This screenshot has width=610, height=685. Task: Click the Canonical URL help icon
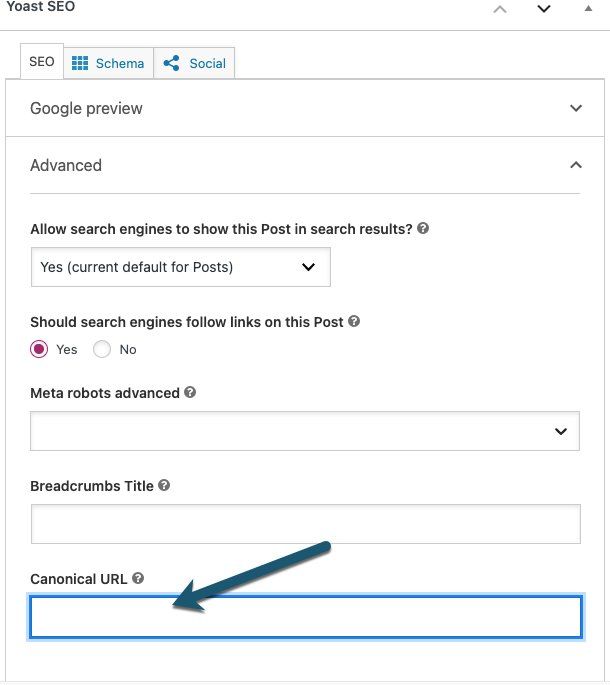[x=138, y=578]
